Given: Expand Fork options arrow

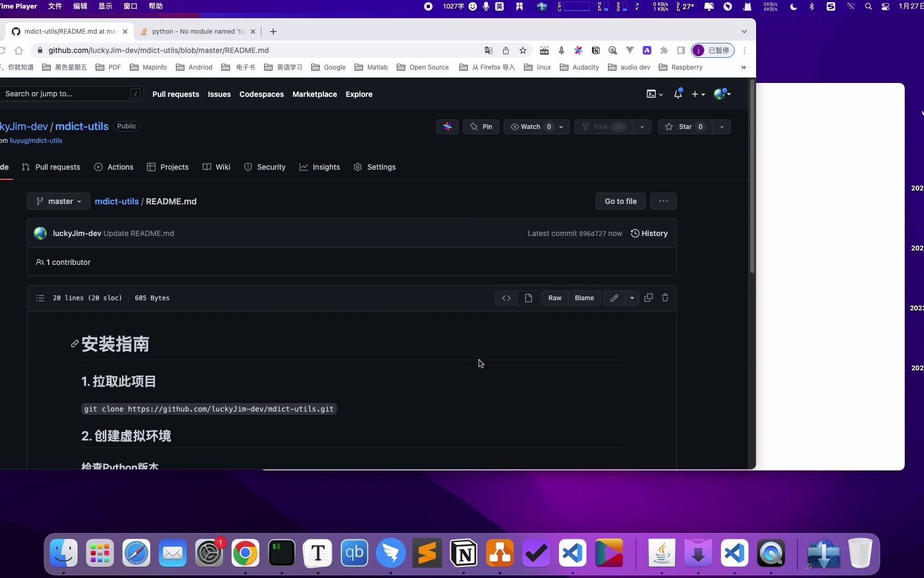Looking at the screenshot, I should (642, 127).
